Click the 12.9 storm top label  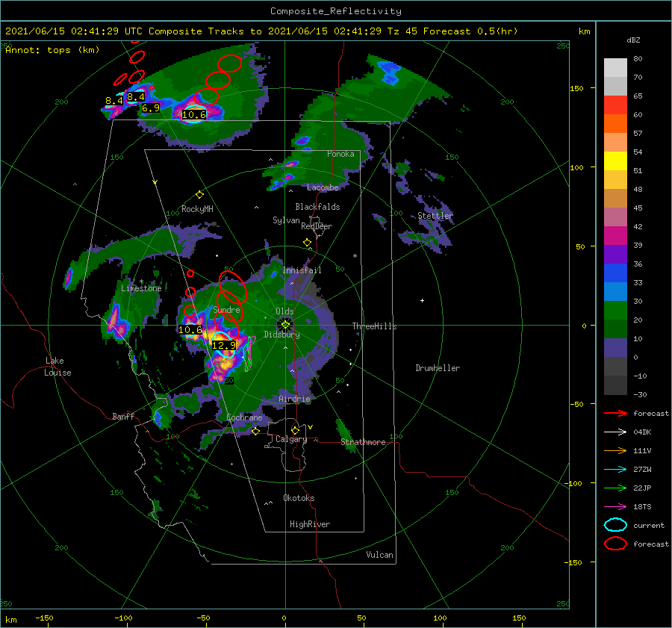point(224,345)
